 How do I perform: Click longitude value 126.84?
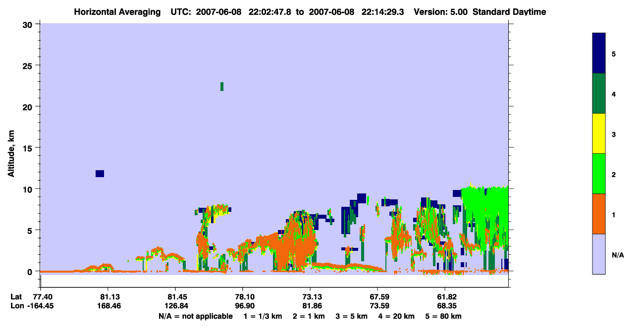[x=175, y=305]
